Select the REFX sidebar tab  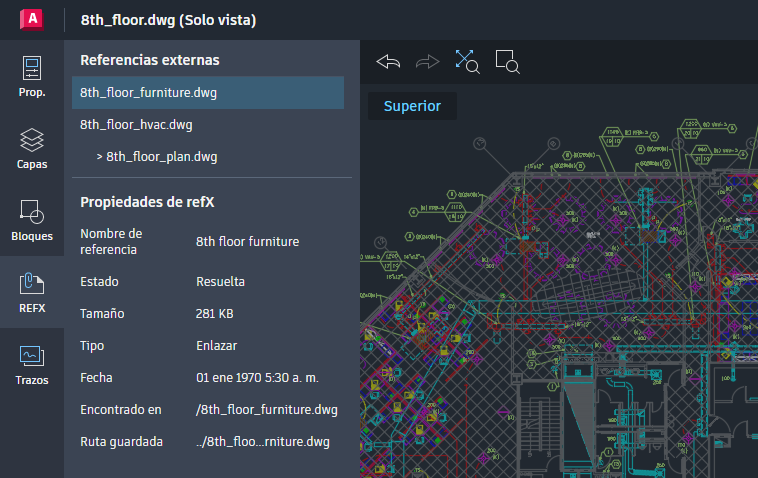(x=32, y=292)
